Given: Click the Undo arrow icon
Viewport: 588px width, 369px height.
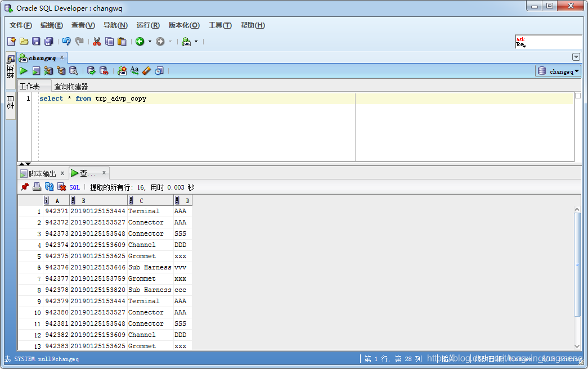Looking at the screenshot, I should pyautogui.click(x=66, y=41).
